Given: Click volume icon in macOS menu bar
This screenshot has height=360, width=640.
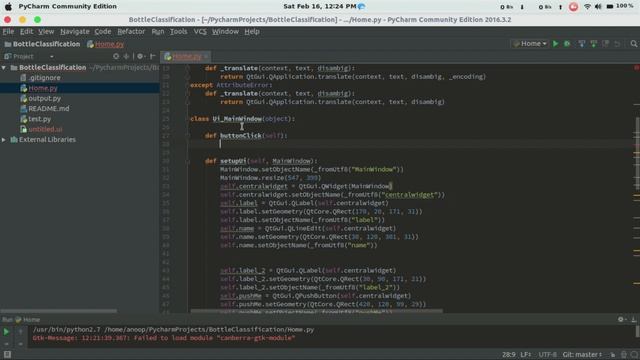Looking at the screenshot, I should pyautogui.click(x=598, y=7).
